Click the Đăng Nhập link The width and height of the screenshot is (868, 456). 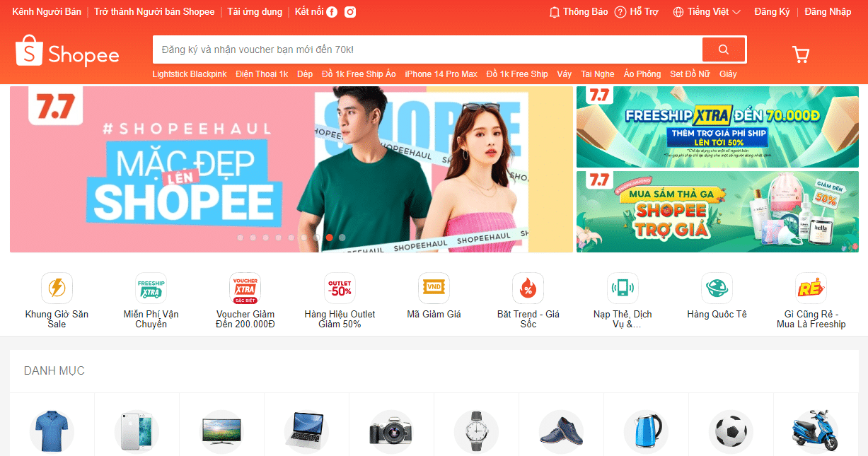(827, 11)
